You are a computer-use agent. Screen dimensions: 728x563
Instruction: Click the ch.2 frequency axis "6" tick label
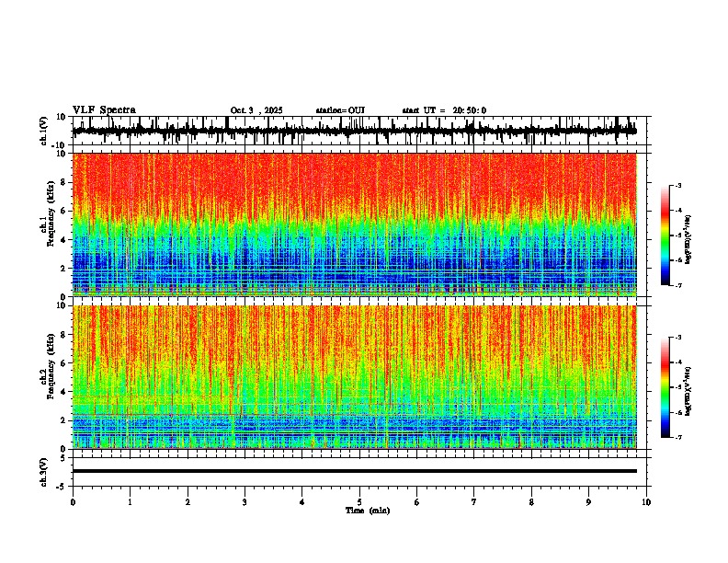(63, 363)
